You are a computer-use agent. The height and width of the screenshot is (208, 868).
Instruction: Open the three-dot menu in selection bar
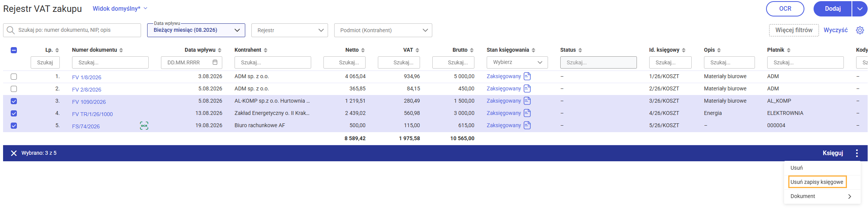[x=857, y=153]
